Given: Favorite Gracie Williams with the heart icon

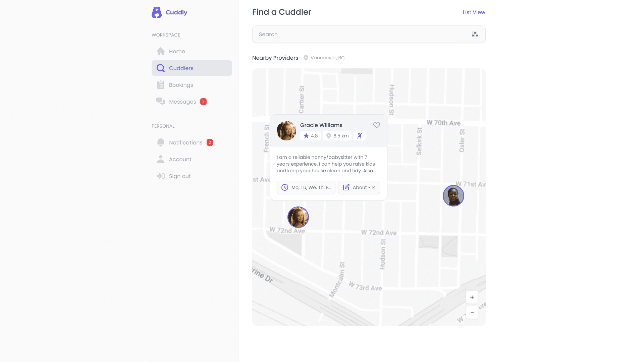Looking at the screenshot, I should click(x=376, y=125).
